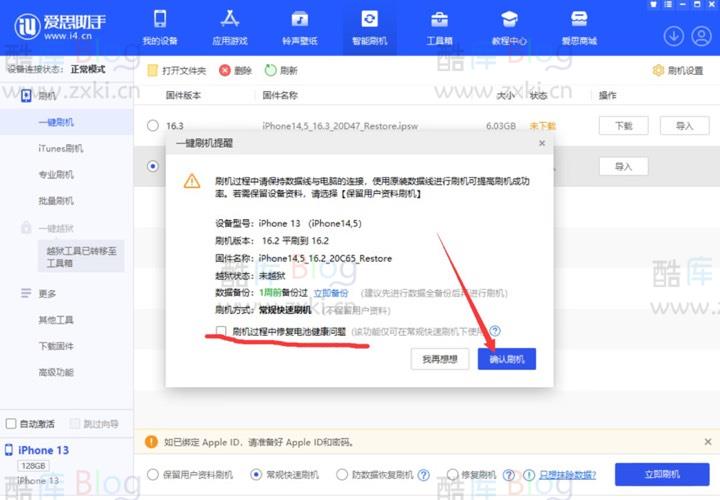Select the second firmware row radio button
Screen dimensions: 720x500
point(153,166)
